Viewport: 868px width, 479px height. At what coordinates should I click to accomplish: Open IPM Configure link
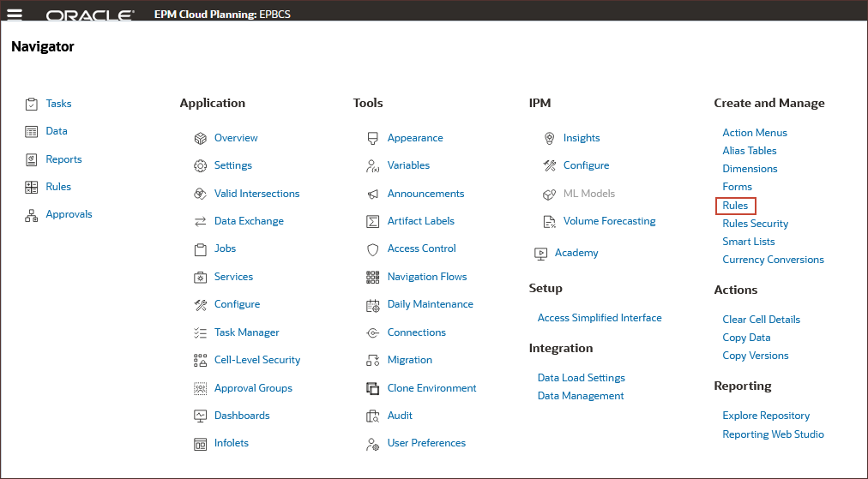pos(586,165)
